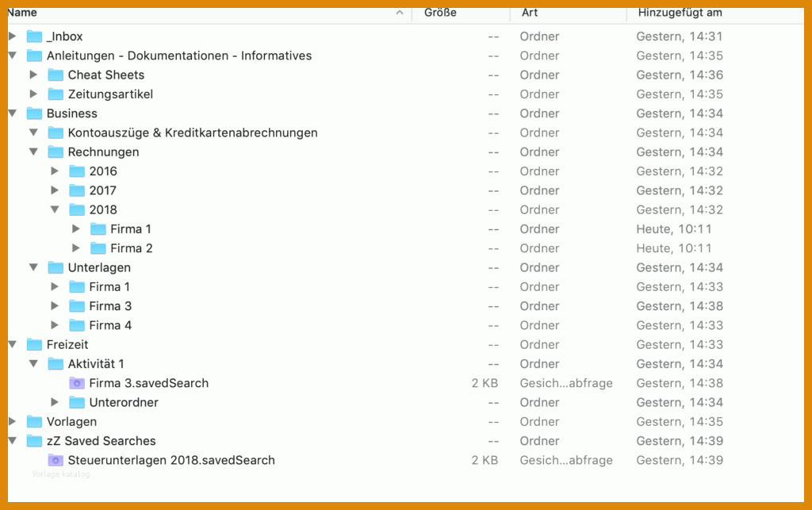
Task: Select the file name 'Steuerunterlagen 2018.savedSearch'
Action: pos(171,460)
